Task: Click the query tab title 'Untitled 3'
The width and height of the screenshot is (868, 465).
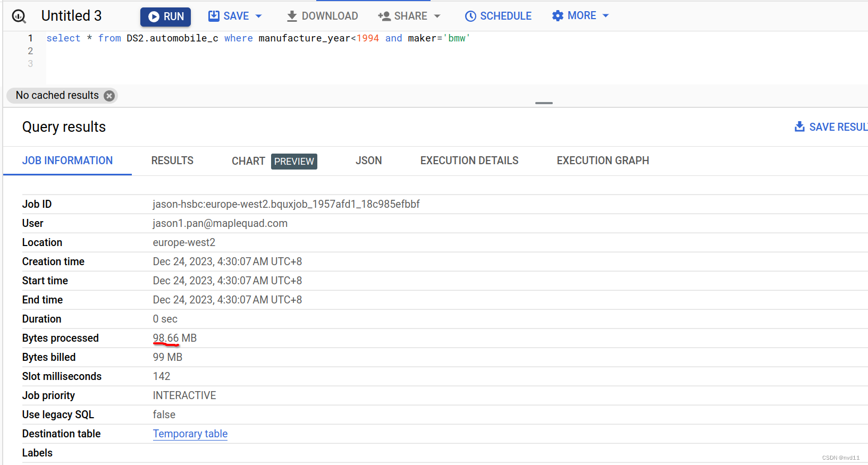Action: click(x=71, y=16)
